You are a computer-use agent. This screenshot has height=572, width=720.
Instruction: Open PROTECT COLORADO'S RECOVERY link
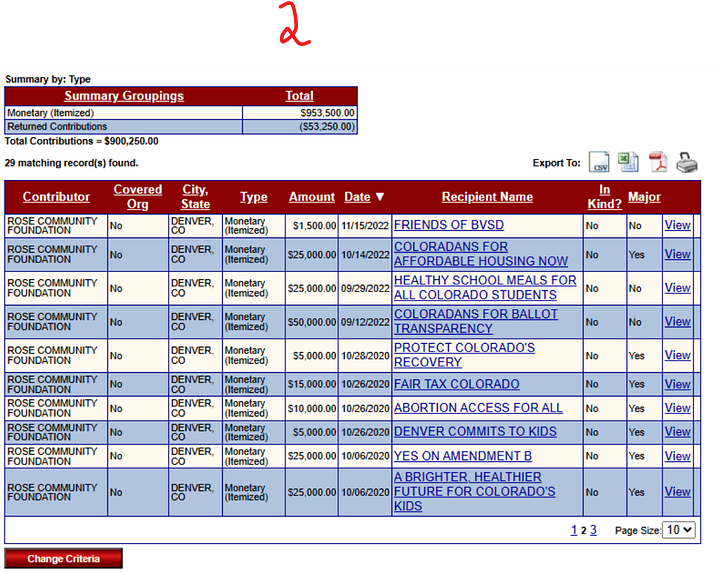point(464,355)
